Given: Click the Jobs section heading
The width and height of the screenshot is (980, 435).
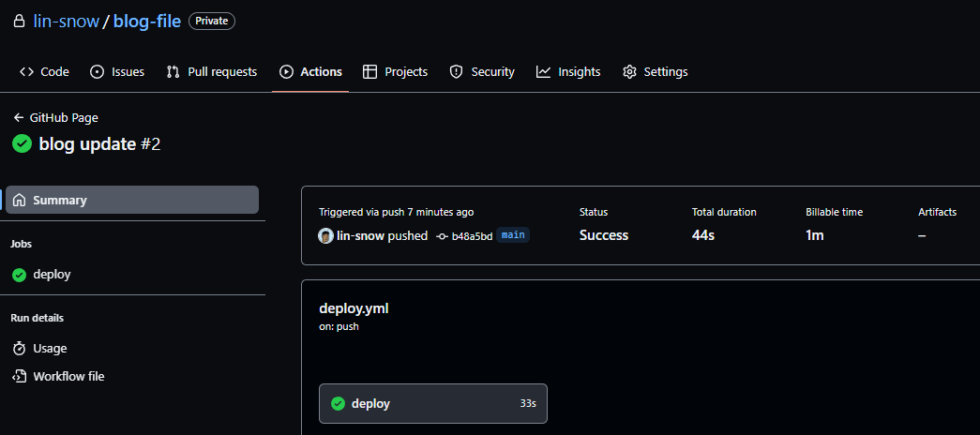Looking at the screenshot, I should (x=22, y=244).
